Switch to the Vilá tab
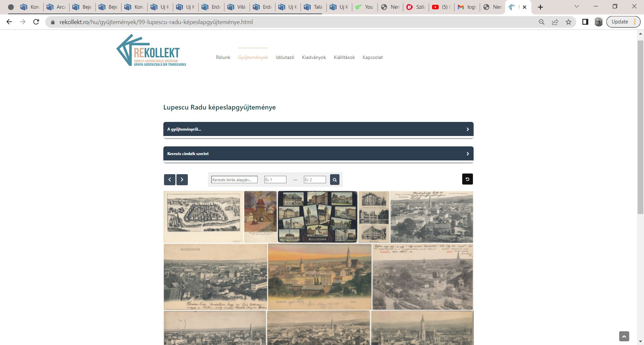Viewport: 644px width, 345px height. coord(237,7)
